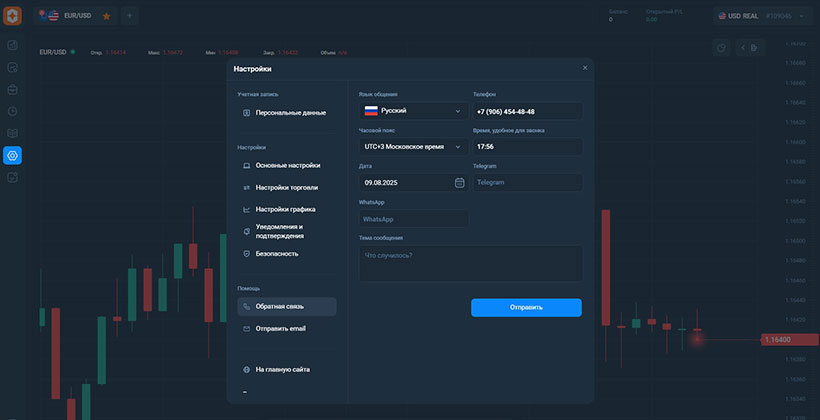Click the highlighted settings gear sidebar icon
This screenshot has width=820, height=420.
(x=13, y=155)
